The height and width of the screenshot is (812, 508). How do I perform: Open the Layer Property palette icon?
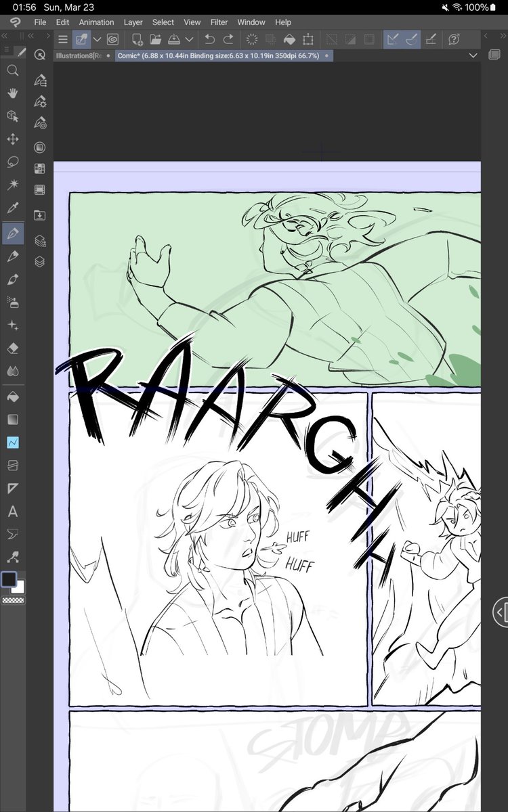[x=39, y=240]
